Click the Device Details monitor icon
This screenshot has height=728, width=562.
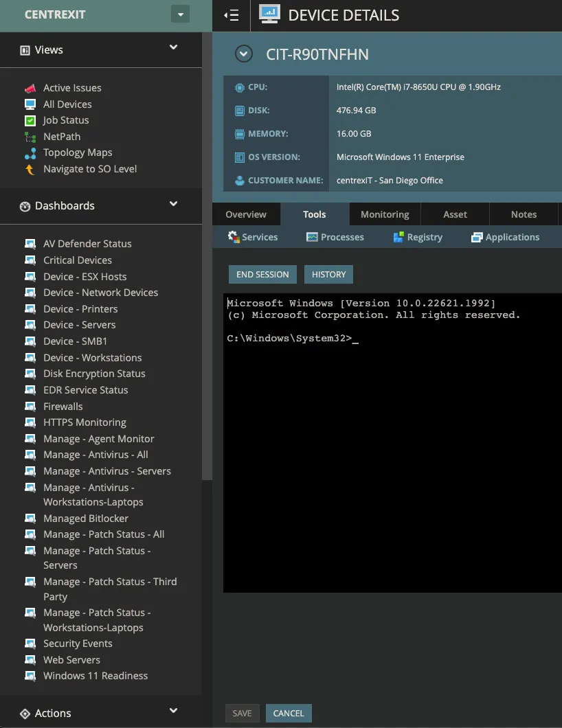click(269, 14)
